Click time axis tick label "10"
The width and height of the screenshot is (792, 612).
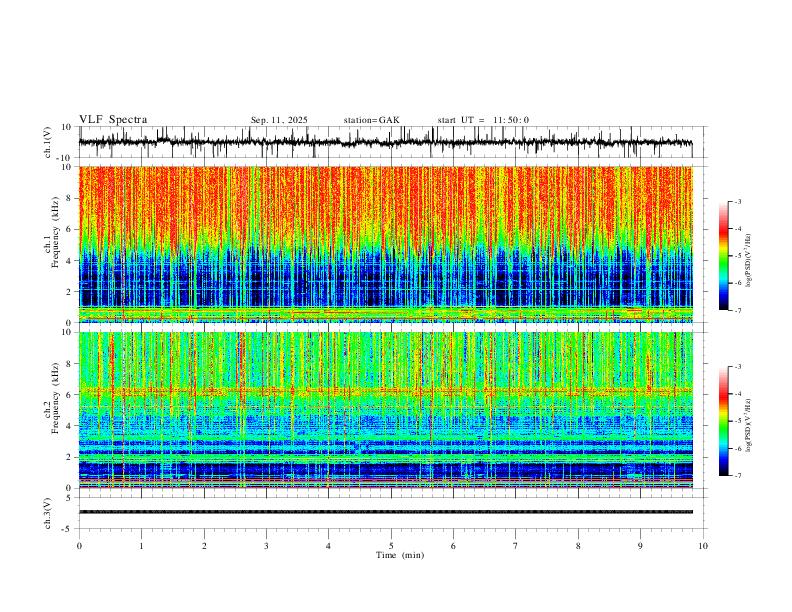tap(703, 546)
